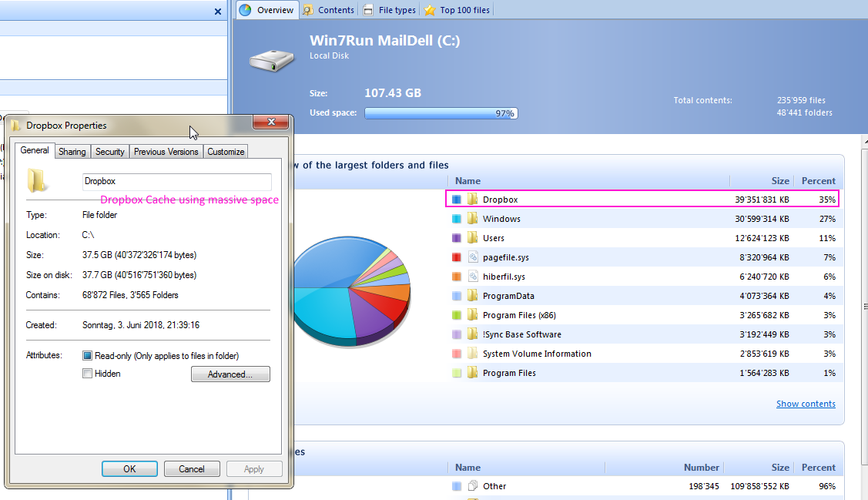868x500 pixels.
Task: Click the creation date "Sonntag, 3. Juni 2018, 21:39:16"
Action: (x=141, y=325)
